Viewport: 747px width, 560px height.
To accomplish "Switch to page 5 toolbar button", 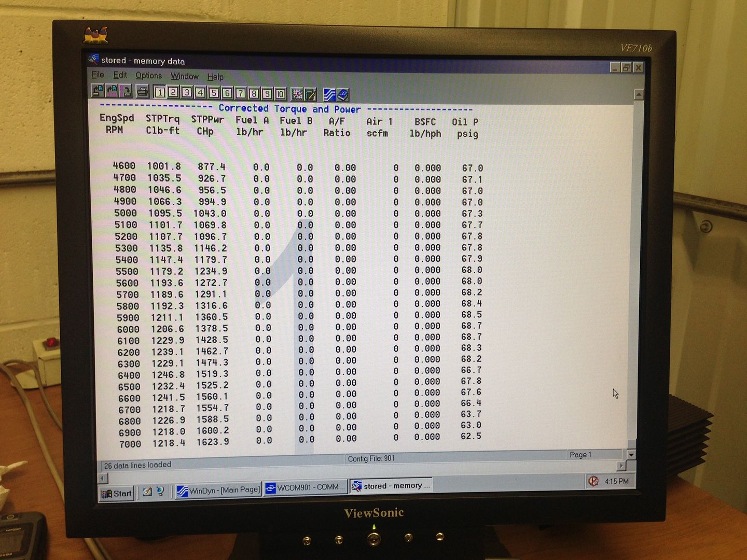I will (213, 93).
